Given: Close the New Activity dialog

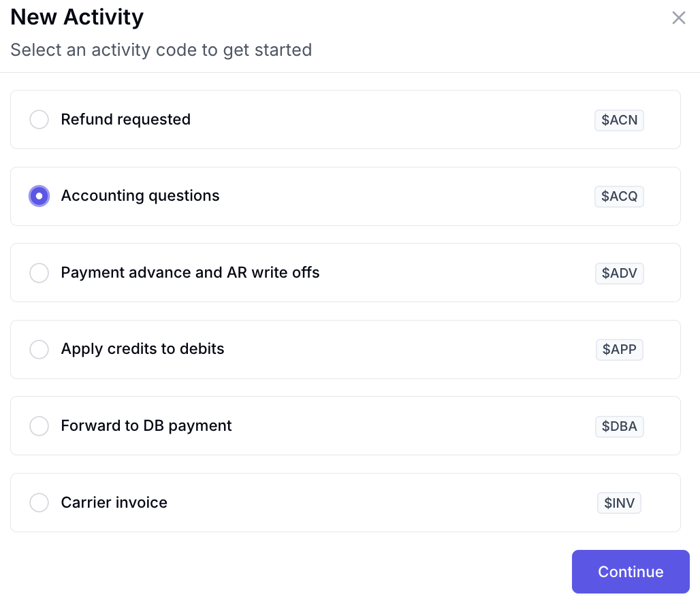Looking at the screenshot, I should point(679,18).
